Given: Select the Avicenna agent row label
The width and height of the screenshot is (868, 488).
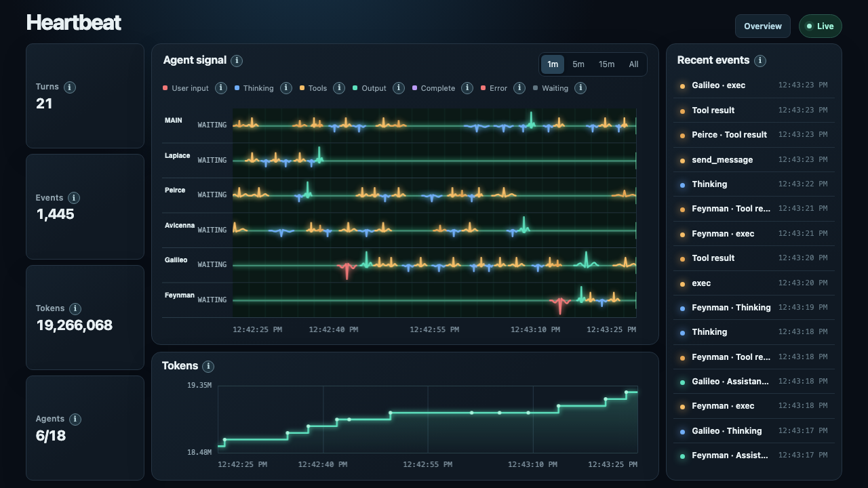Looking at the screenshot, I should click(x=180, y=226).
